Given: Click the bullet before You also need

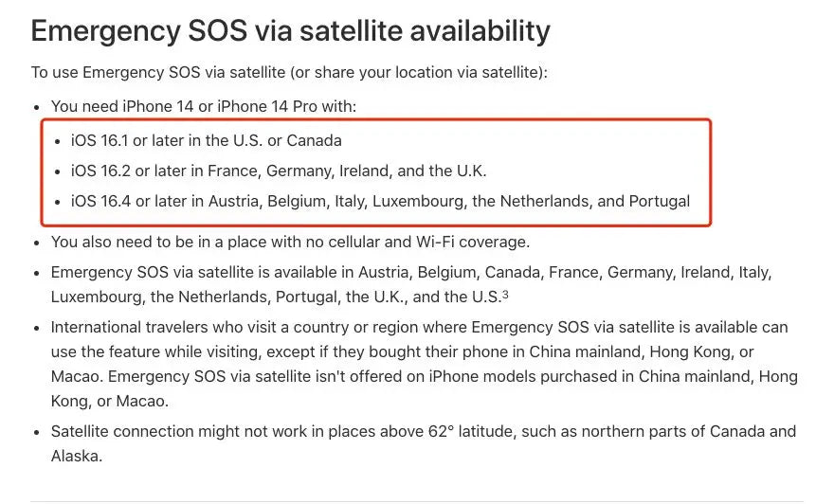Looking at the screenshot, I should (36, 243).
